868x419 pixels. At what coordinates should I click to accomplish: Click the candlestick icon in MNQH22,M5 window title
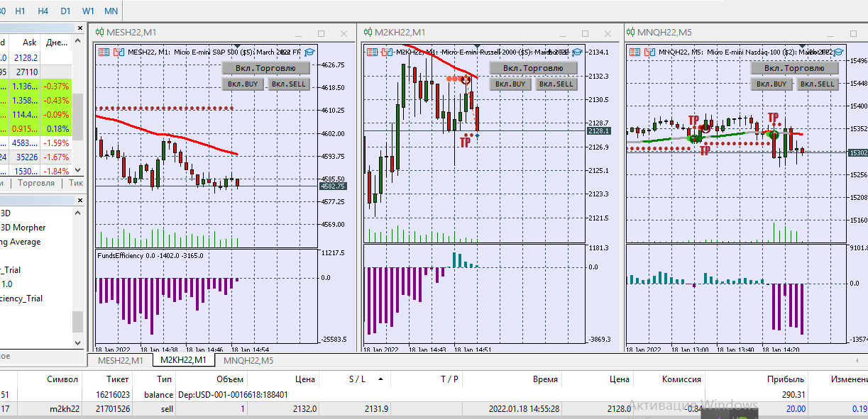pos(631,33)
